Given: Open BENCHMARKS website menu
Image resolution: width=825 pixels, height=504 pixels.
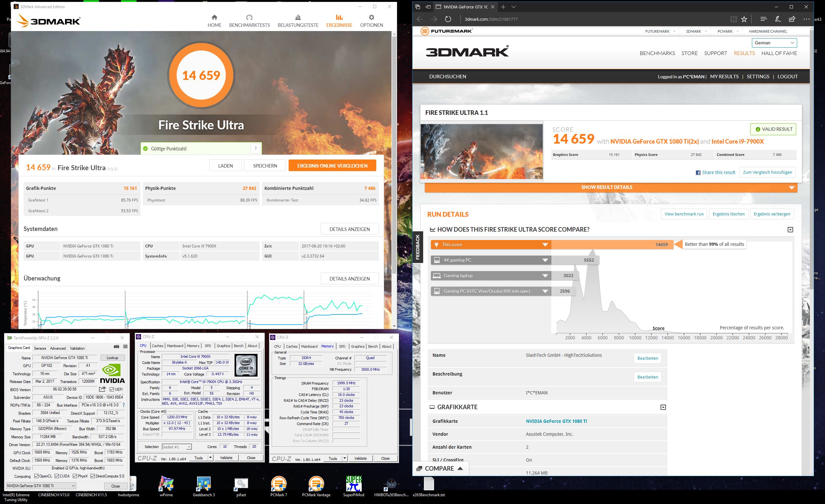Looking at the screenshot, I should 657,53.
